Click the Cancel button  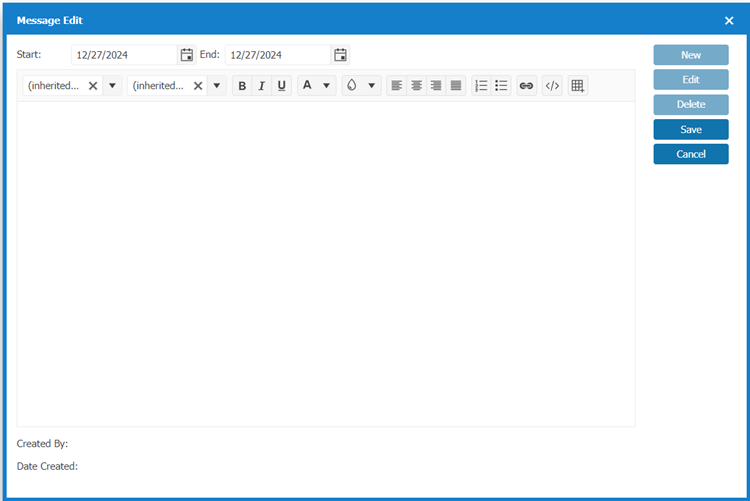(691, 154)
